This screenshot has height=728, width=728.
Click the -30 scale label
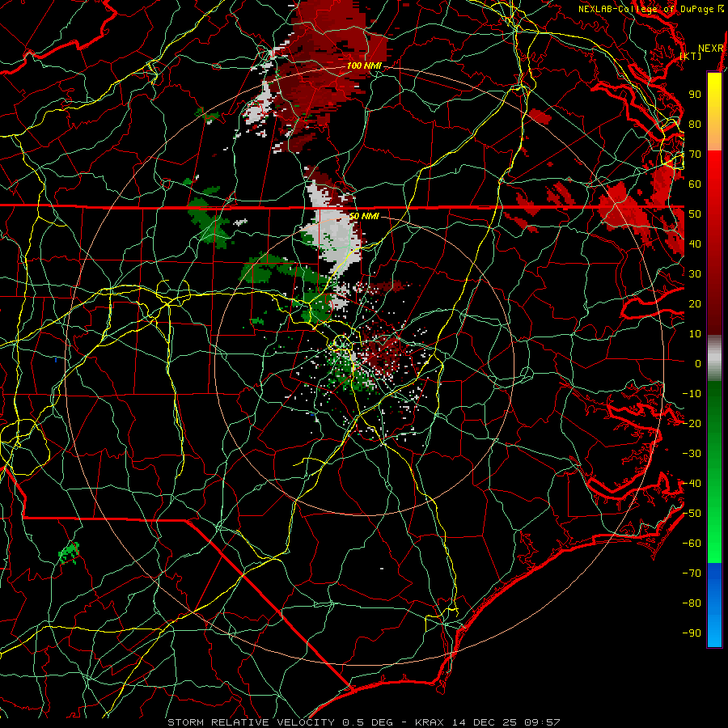click(x=692, y=454)
